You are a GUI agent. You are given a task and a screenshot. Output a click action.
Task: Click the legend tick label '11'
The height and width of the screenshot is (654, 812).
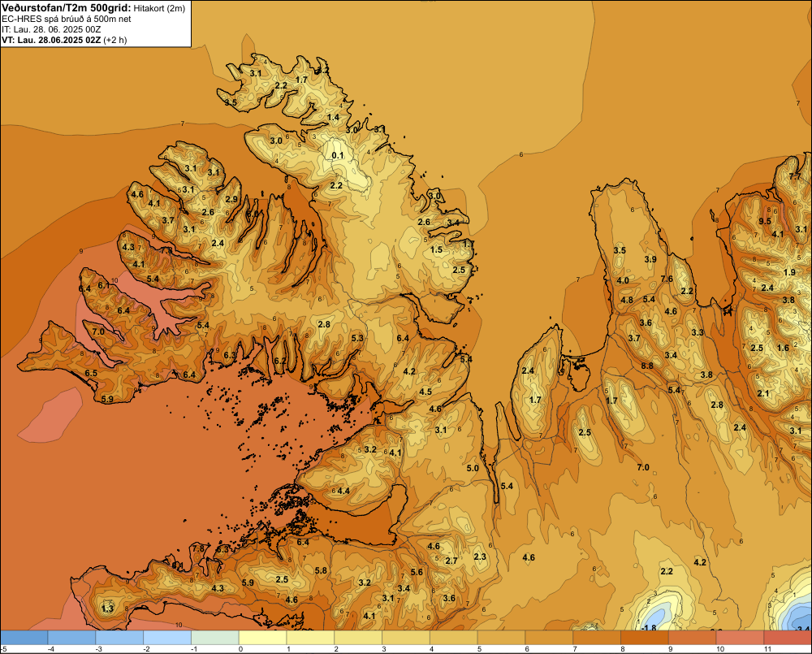pos(768,649)
